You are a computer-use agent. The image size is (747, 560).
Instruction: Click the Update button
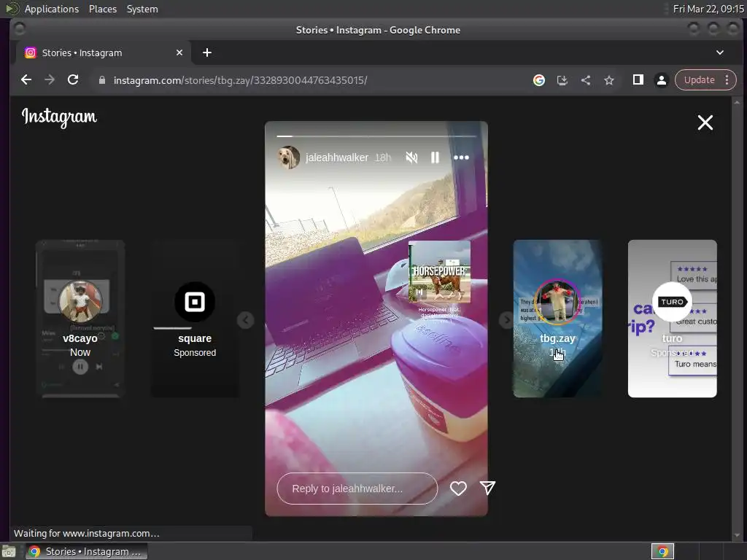[700, 80]
